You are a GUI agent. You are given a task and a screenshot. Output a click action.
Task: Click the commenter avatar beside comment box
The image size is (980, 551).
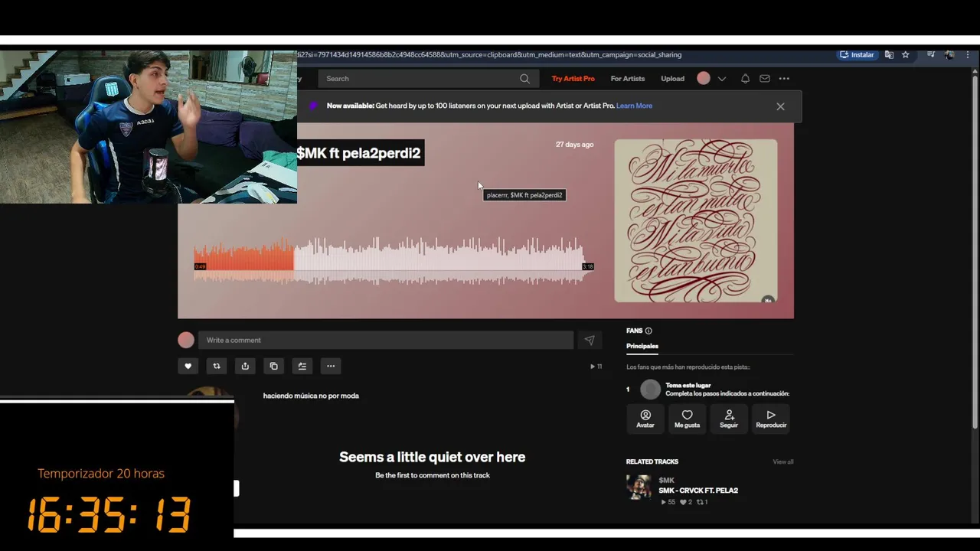[x=186, y=341]
